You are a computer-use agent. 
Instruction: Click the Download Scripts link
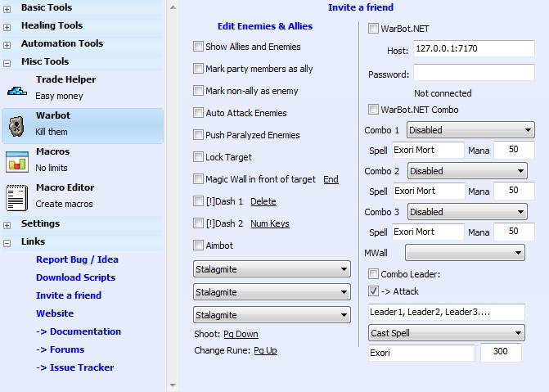point(75,277)
